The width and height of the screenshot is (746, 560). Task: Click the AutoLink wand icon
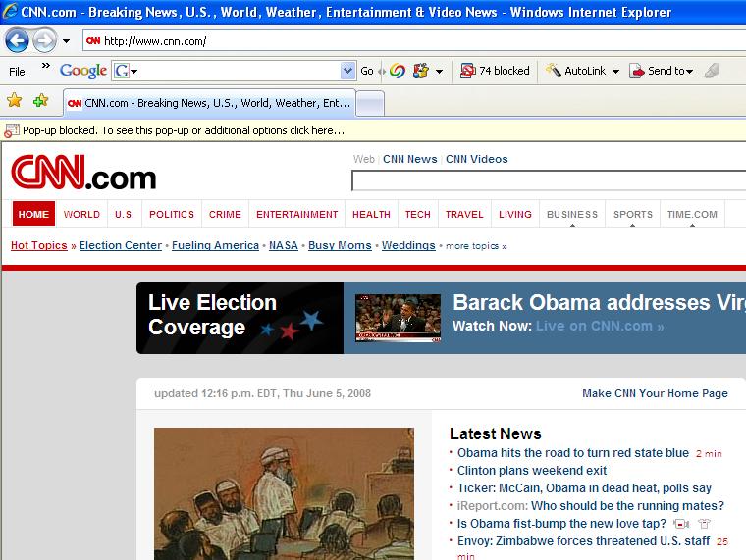554,71
